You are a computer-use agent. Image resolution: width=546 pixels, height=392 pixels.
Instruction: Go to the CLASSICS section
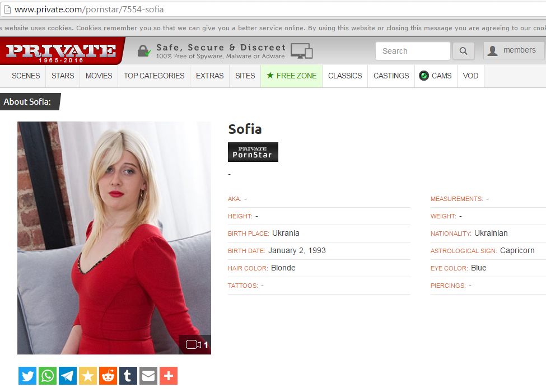point(345,76)
